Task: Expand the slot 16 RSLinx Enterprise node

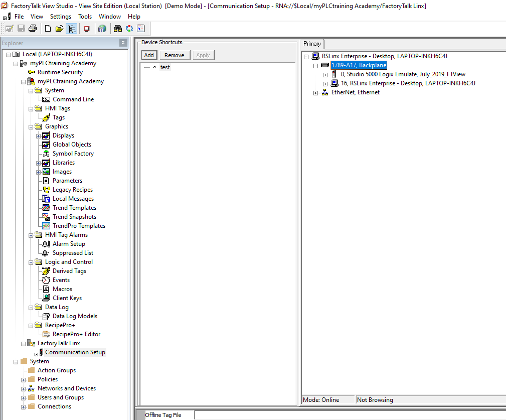Action: point(325,84)
